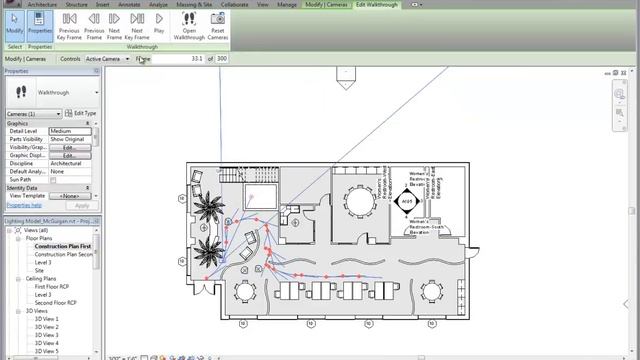Select the Modify | Cameras tab
This screenshot has width=640, height=360.
point(326,4)
